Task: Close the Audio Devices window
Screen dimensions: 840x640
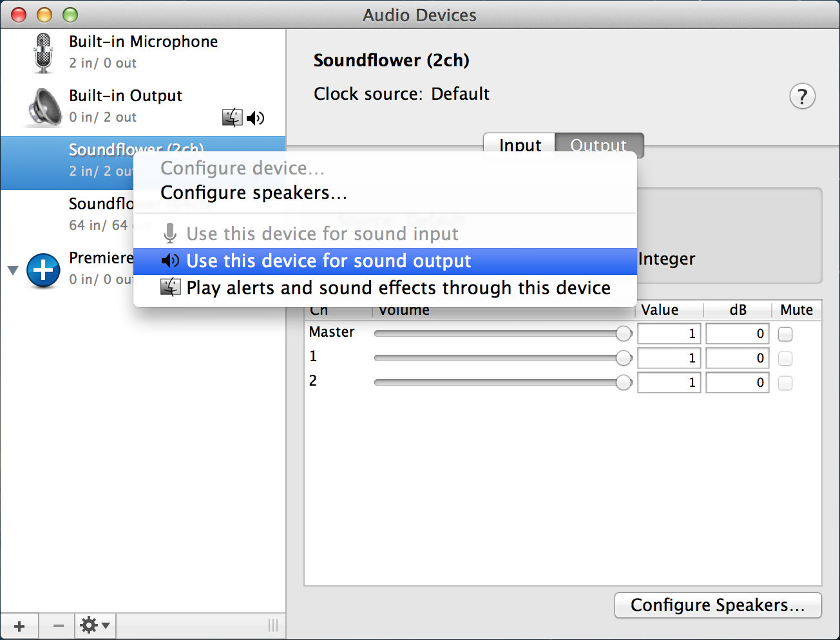Action: tap(19, 15)
